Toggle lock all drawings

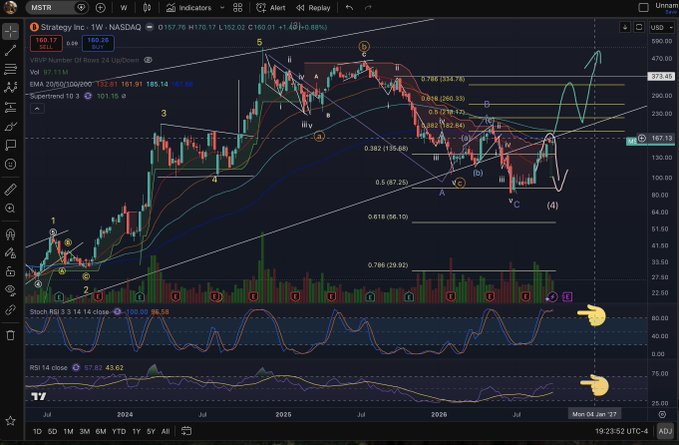(10, 272)
